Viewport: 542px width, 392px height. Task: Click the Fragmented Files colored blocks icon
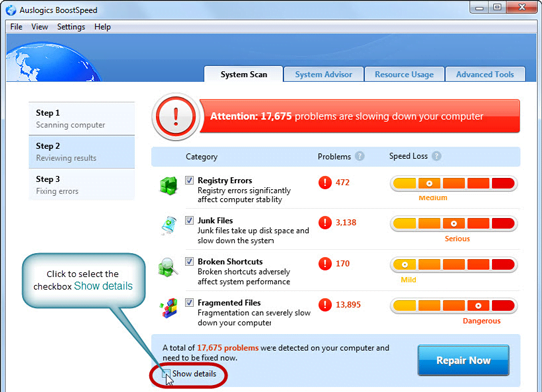(169, 308)
